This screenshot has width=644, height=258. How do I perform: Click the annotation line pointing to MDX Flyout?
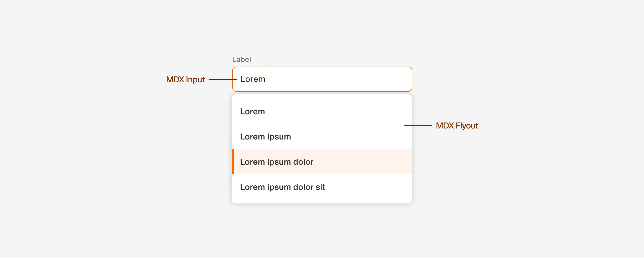418,126
